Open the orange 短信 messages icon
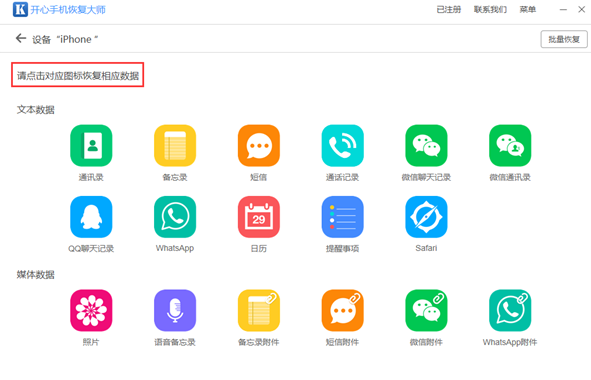 pos(259,146)
